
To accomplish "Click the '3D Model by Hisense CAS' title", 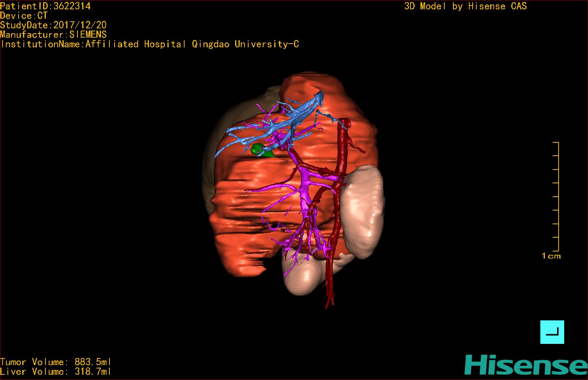I will (465, 6).
